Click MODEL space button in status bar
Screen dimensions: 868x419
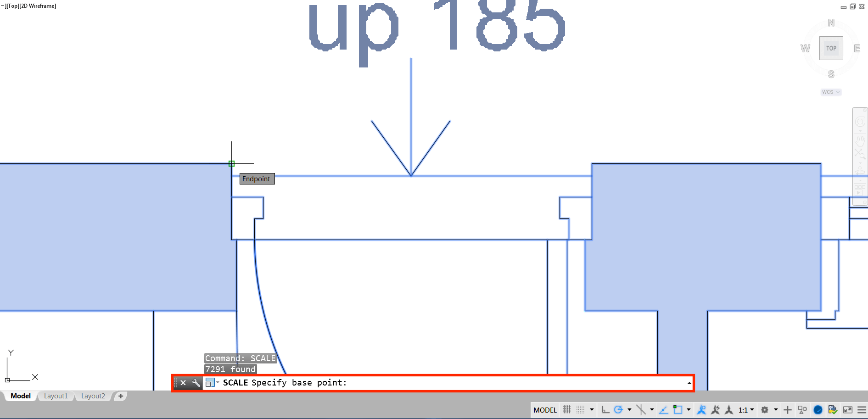click(545, 410)
